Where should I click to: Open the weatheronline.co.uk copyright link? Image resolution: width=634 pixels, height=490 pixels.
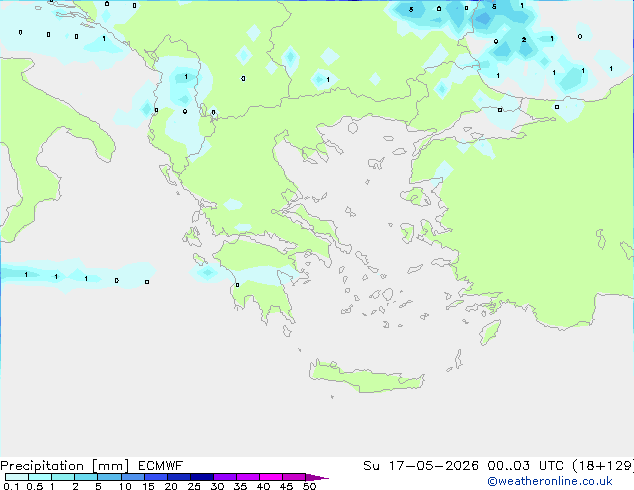(550, 481)
